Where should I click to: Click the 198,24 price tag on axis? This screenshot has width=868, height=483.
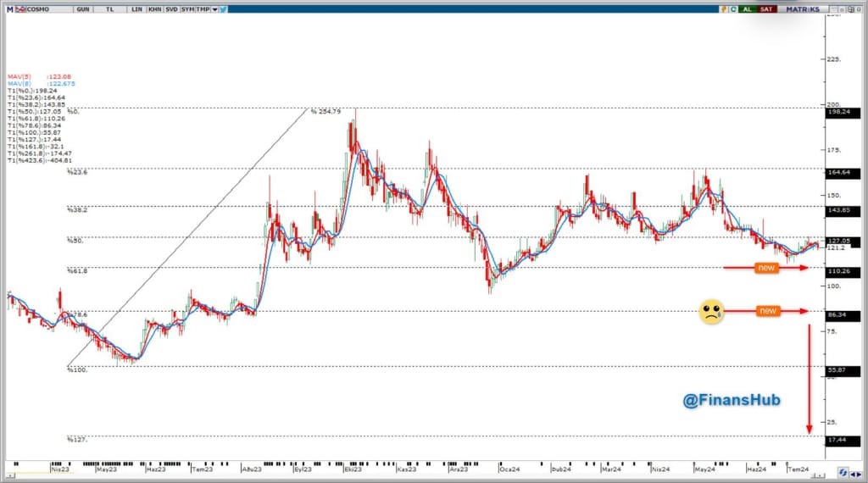click(x=843, y=113)
